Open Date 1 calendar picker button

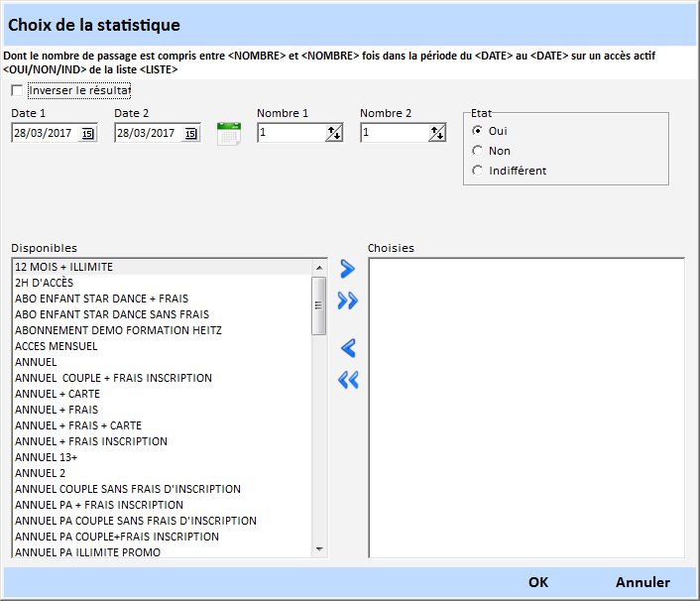(88, 134)
